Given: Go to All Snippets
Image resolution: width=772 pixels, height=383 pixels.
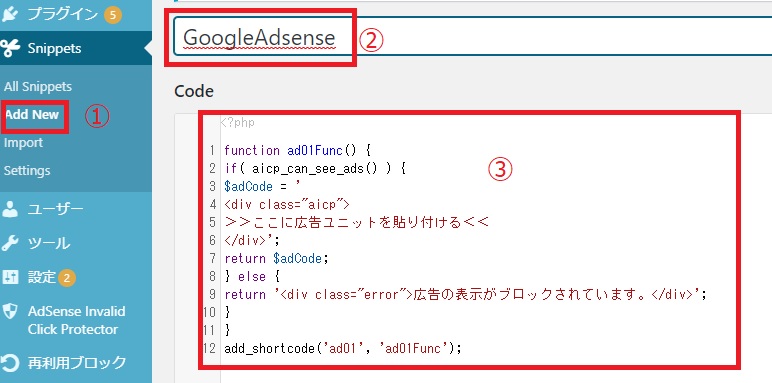Looking at the screenshot, I should (x=38, y=87).
